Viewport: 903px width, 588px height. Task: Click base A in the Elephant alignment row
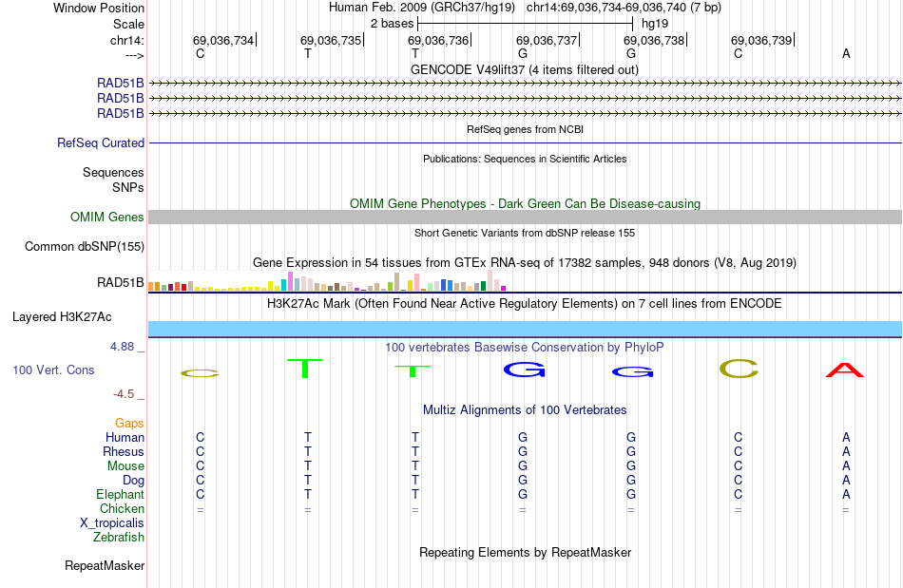(846, 494)
